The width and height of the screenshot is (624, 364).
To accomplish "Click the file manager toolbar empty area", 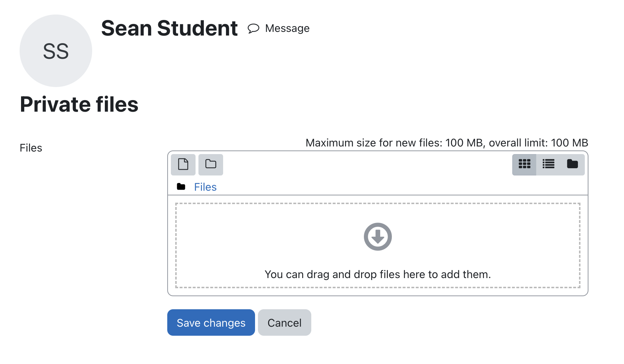I will pos(367,165).
